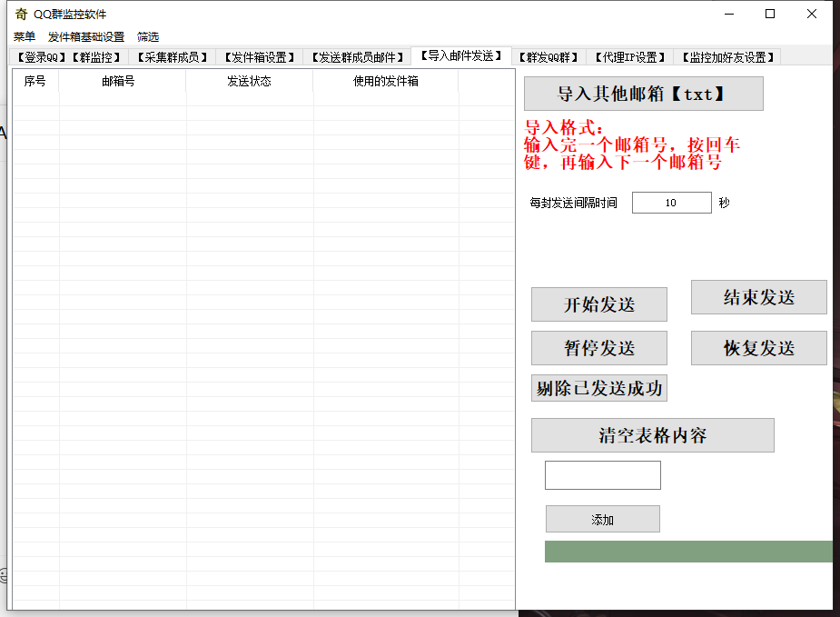The image size is (840, 617).
Task: Click the 添加 button
Action: click(603, 519)
